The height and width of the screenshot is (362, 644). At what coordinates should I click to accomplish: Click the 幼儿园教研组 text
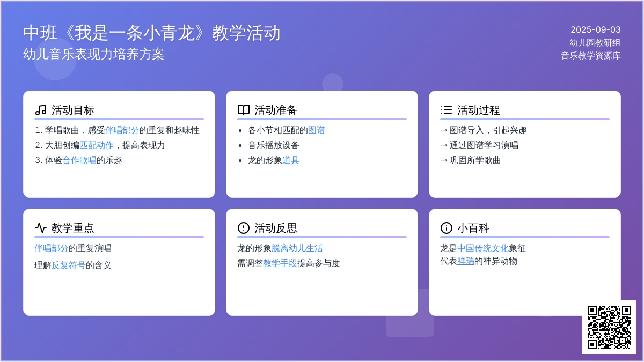click(x=595, y=43)
